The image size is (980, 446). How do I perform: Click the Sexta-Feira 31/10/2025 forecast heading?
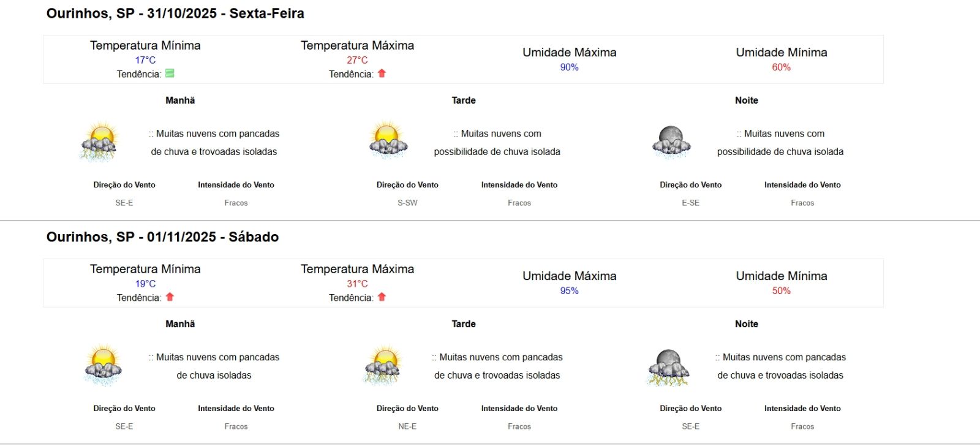(x=175, y=13)
